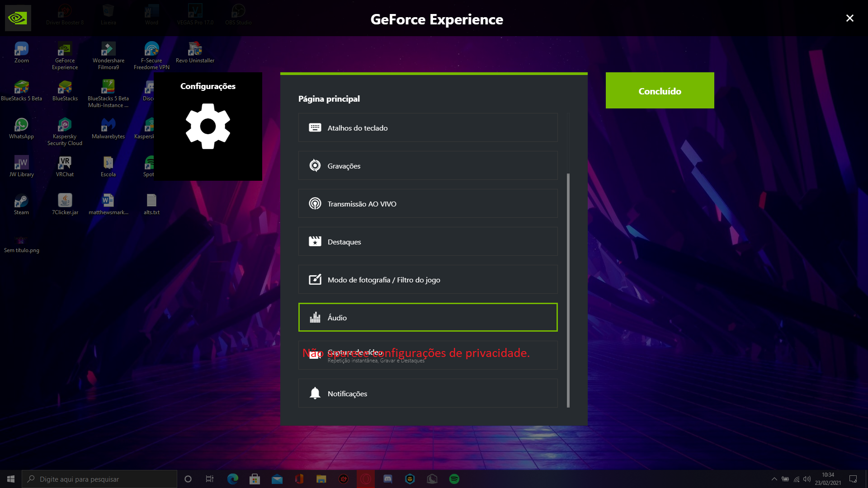
Task: Open 7Clicker.jar desktop file
Action: pos(65,204)
